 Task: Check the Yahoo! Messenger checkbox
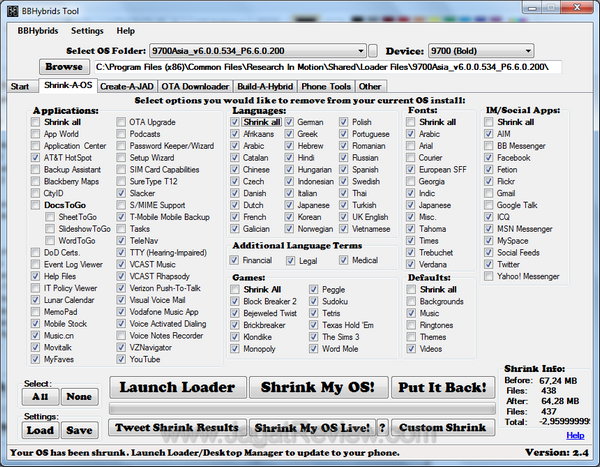point(489,276)
